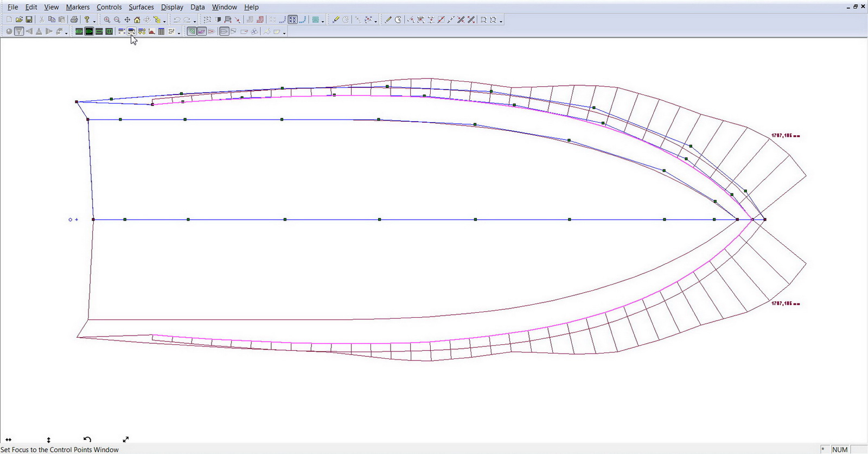Click the curved rotate arrow control at bottom
Viewport: 868px width, 454px height.
[x=87, y=439]
